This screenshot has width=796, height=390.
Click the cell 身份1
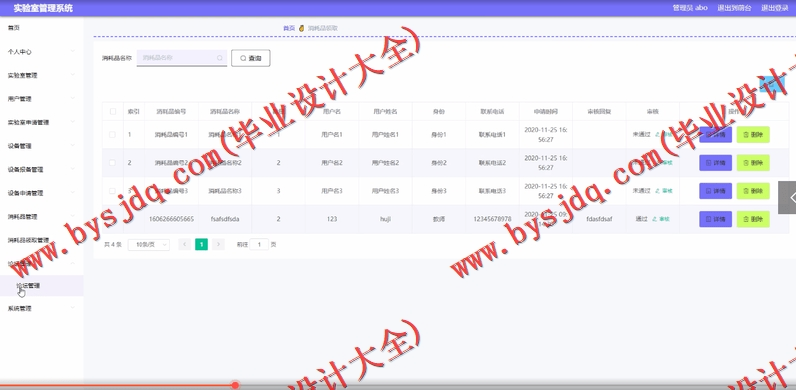point(439,135)
